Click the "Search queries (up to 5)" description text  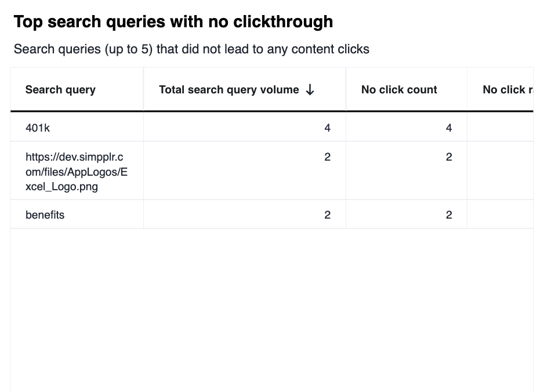(x=191, y=49)
